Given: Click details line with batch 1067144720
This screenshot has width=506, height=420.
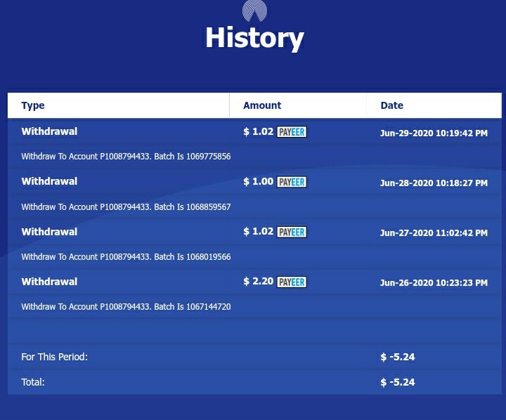Looking at the screenshot, I should tap(126, 307).
